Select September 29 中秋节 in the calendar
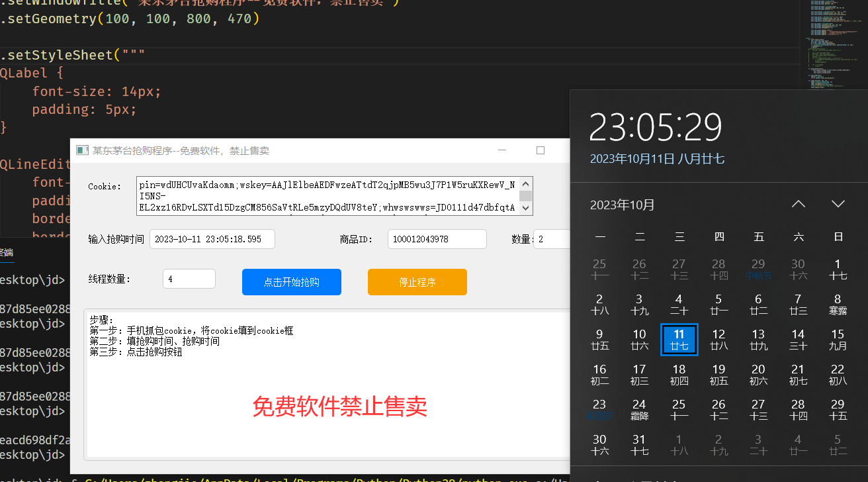The height and width of the screenshot is (482, 868). pyautogui.click(x=758, y=269)
